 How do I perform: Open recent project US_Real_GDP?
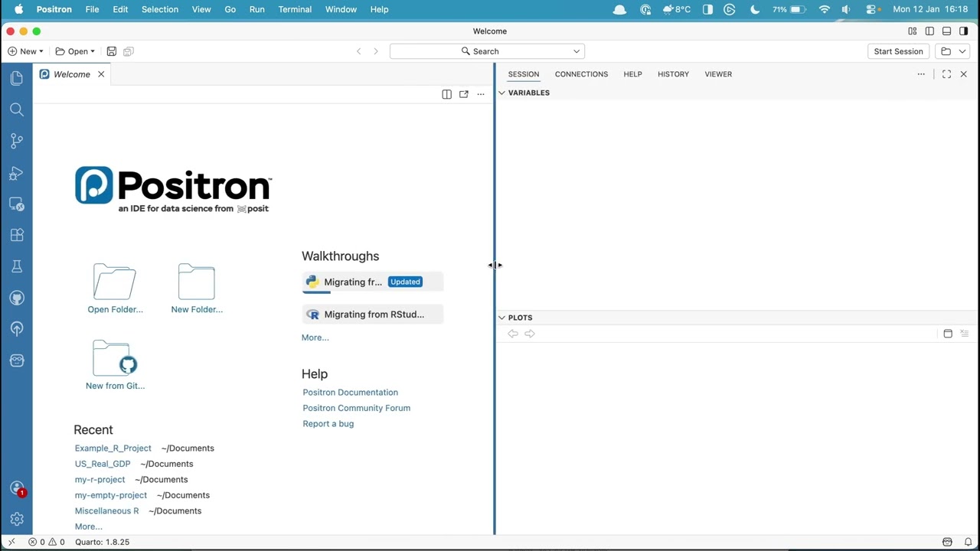(x=103, y=464)
